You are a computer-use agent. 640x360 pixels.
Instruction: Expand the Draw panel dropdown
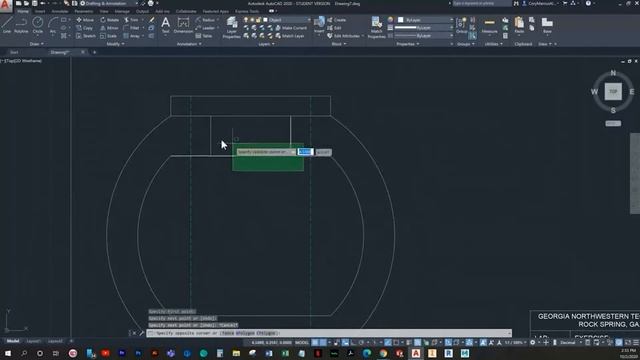point(36,44)
